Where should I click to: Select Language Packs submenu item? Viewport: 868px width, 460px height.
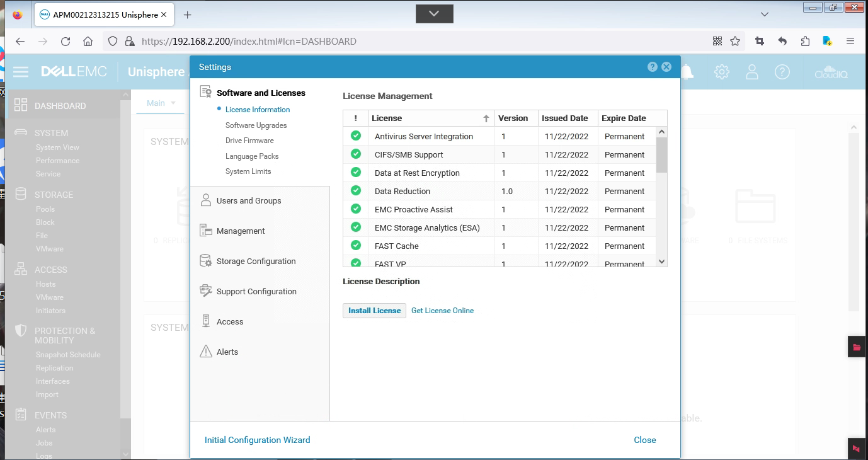coord(252,156)
